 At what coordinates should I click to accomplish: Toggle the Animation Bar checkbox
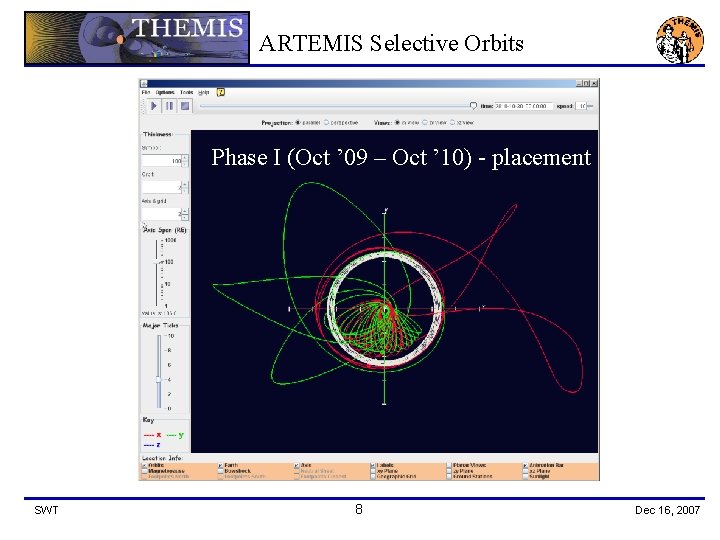(525, 466)
